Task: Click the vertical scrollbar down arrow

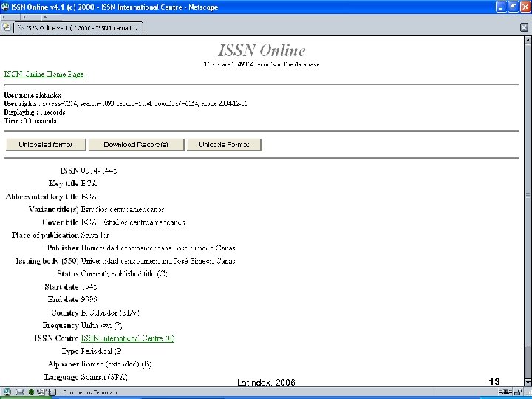Action: [528, 382]
